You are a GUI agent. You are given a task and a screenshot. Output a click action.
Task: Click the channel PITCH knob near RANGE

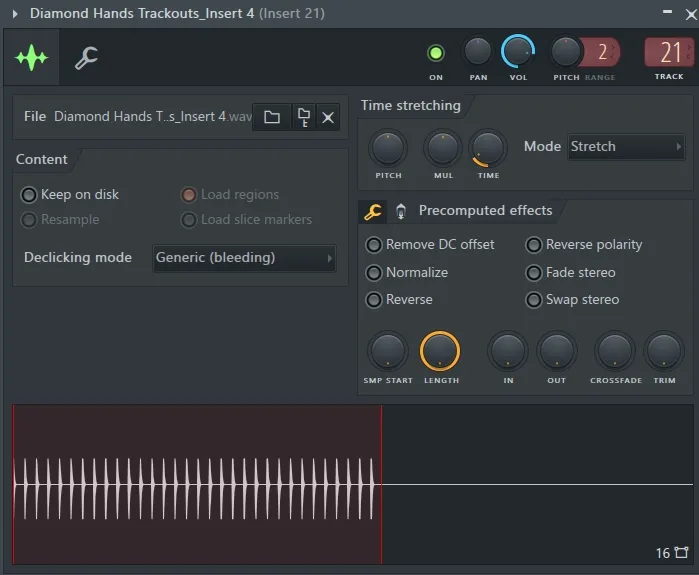[565, 51]
